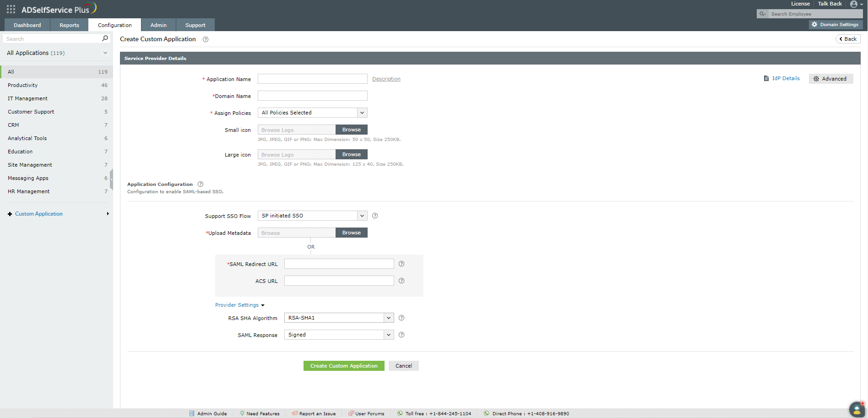Click the Create Custom Application button
The image size is (868, 418).
[x=344, y=365]
